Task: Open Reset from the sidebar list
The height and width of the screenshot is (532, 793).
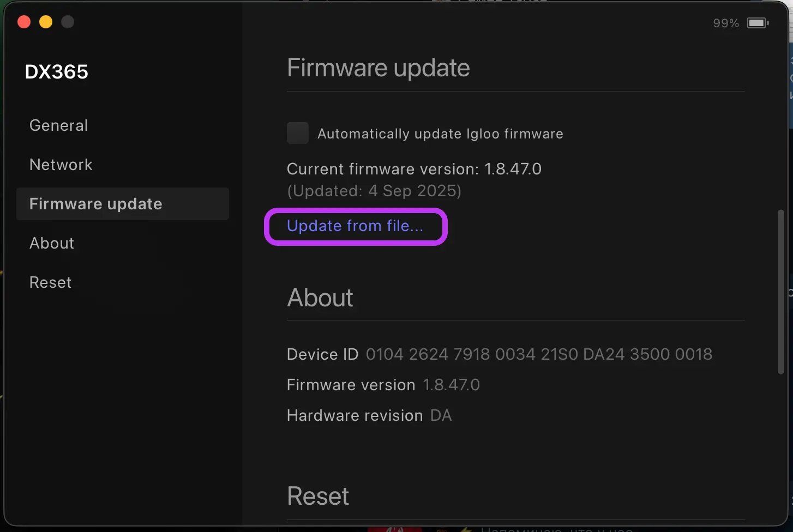Action: [x=50, y=282]
